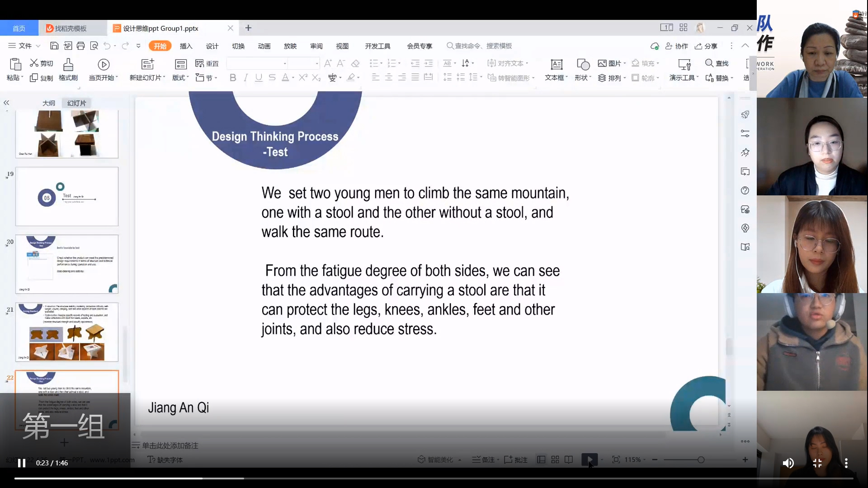
Task: Open the Picture (图片) dropdown
Action: tap(611, 63)
